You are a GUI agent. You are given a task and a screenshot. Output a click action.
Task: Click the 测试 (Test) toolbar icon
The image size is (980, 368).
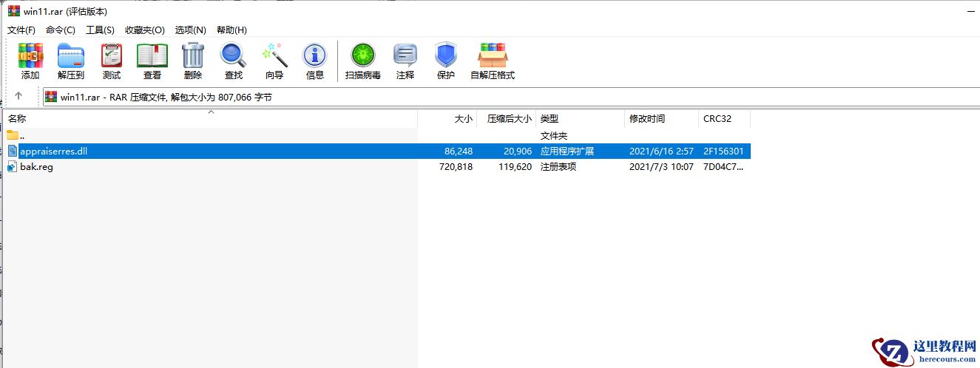[x=112, y=55]
